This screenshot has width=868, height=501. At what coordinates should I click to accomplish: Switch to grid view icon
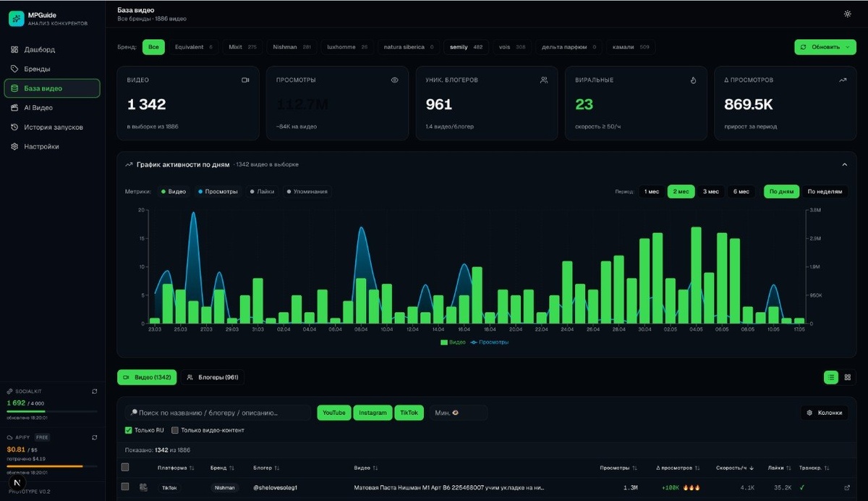click(x=848, y=377)
